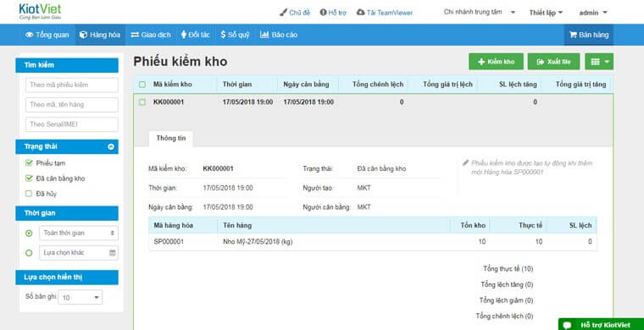644x330 pixels.
Task: Click the Báo cáo chart icon
Action: tap(264, 35)
